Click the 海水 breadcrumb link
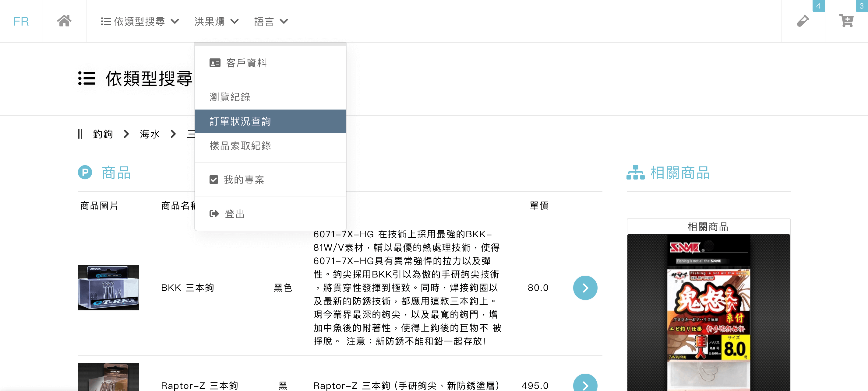The height and width of the screenshot is (391, 868). click(150, 134)
